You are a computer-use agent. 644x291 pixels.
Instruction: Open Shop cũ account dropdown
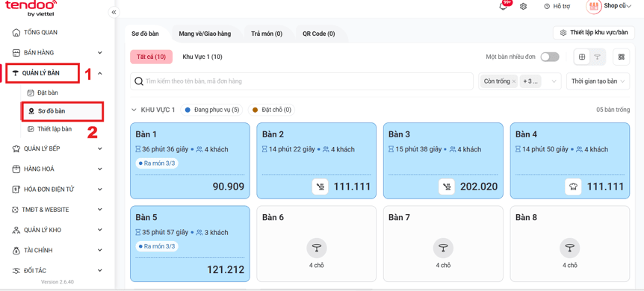point(609,6)
